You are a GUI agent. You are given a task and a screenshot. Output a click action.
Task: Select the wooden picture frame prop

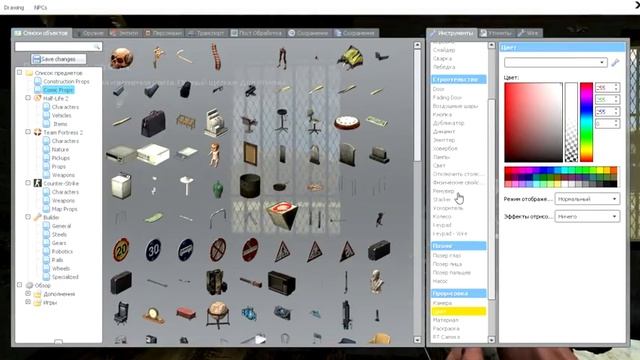tap(250, 153)
